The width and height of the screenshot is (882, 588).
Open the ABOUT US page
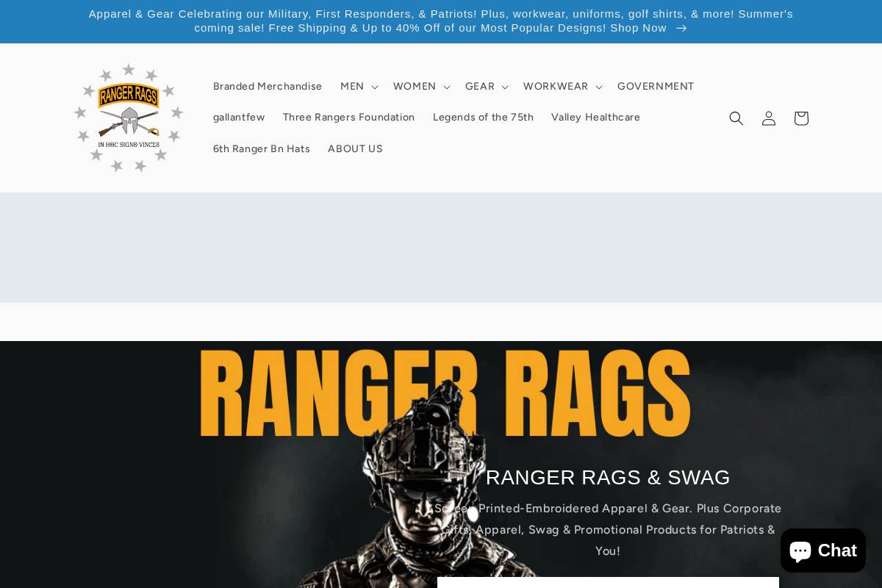355,148
